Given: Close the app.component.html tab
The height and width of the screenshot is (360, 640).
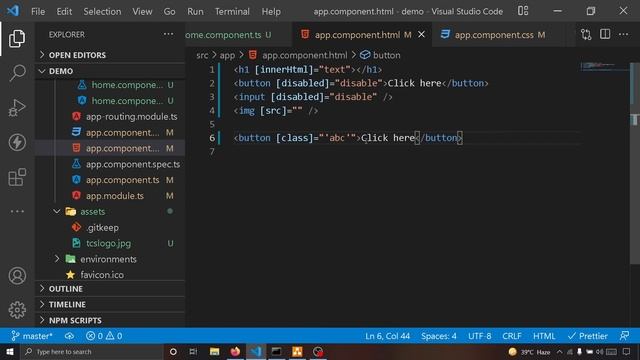Looking at the screenshot, I should pyautogui.click(x=422, y=35).
